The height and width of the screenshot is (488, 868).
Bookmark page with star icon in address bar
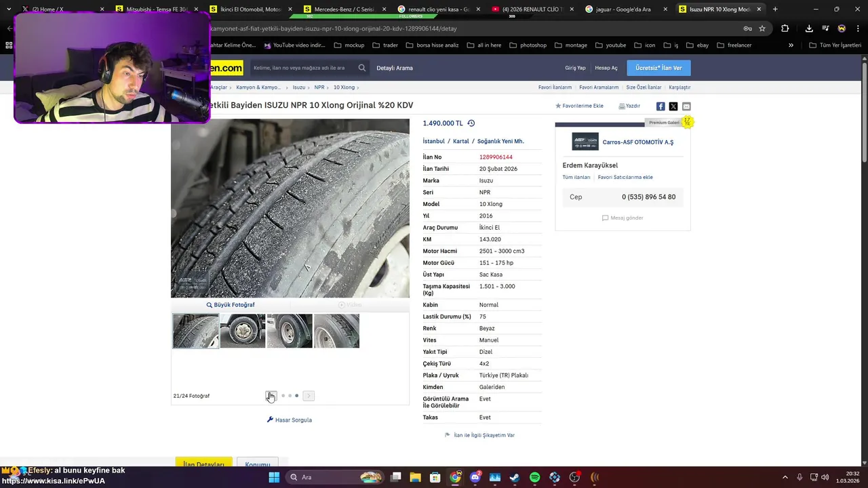coord(762,28)
